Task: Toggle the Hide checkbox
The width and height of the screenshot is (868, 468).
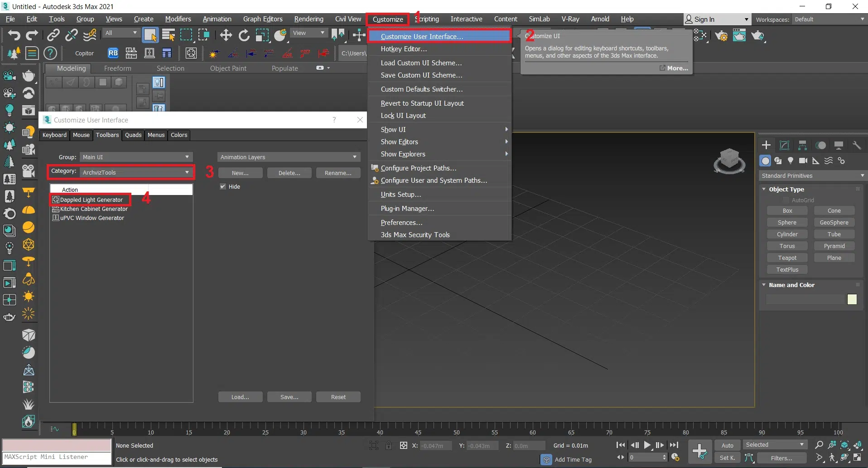Action: pos(223,186)
